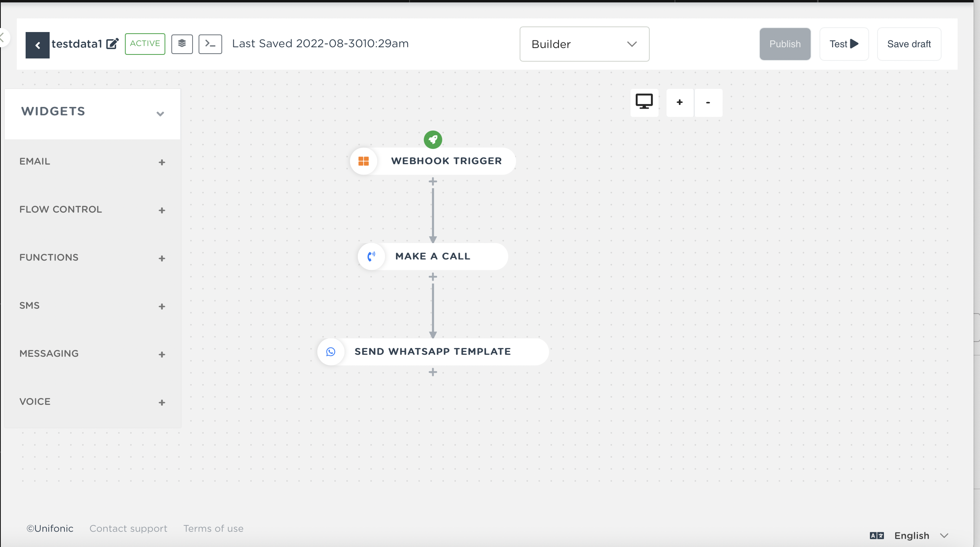Open the terminal console icon button

pyautogui.click(x=210, y=44)
